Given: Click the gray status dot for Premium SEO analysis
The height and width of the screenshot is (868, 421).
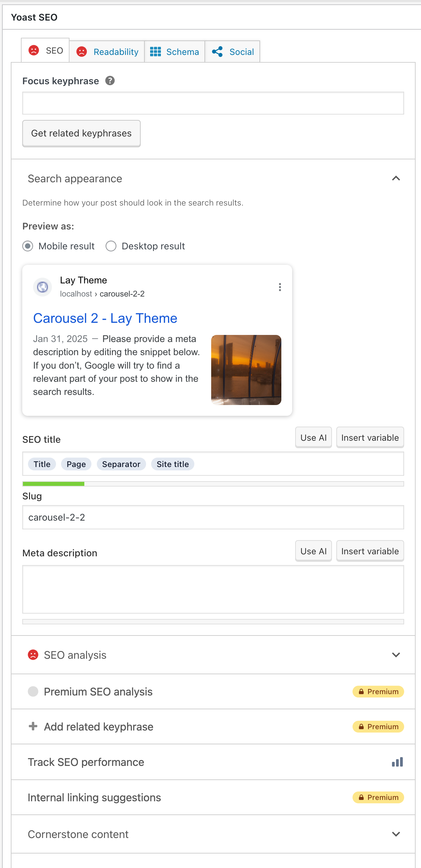Looking at the screenshot, I should tap(33, 691).
